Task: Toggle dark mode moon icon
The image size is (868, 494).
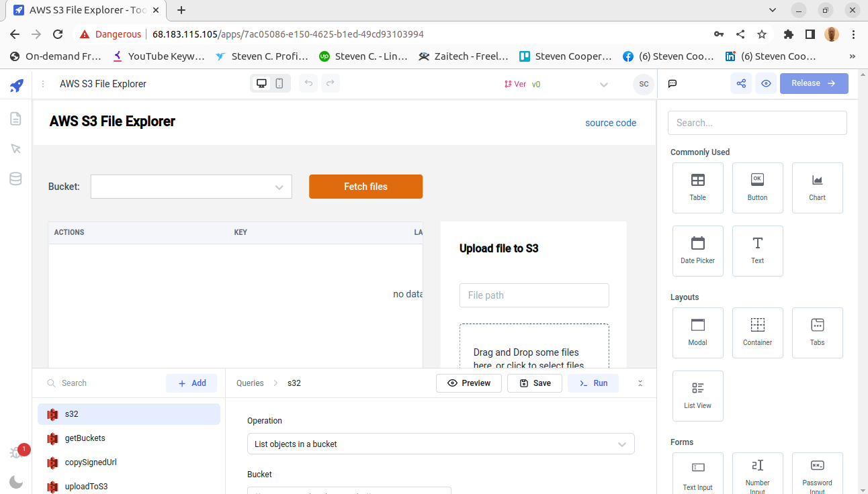Action: (16, 481)
